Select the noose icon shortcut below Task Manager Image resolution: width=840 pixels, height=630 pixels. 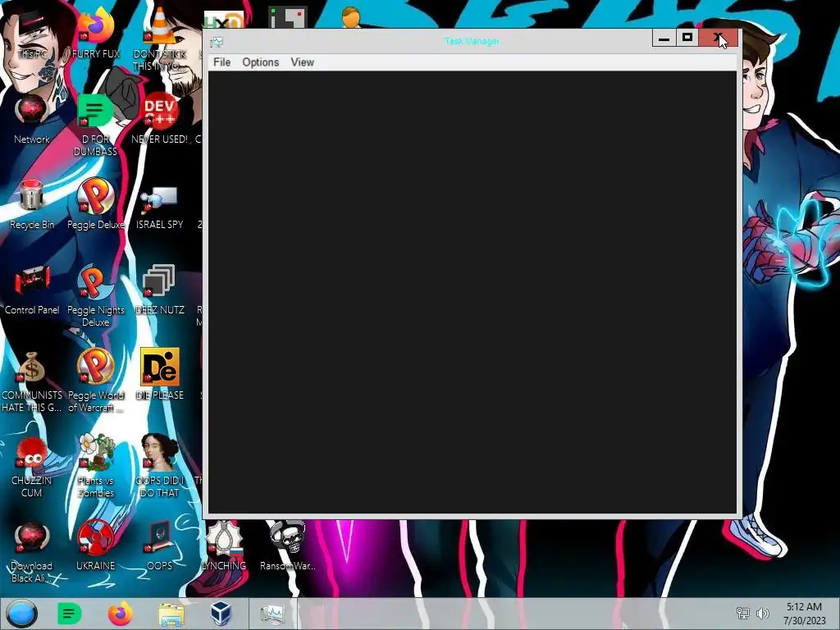coord(224,546)
